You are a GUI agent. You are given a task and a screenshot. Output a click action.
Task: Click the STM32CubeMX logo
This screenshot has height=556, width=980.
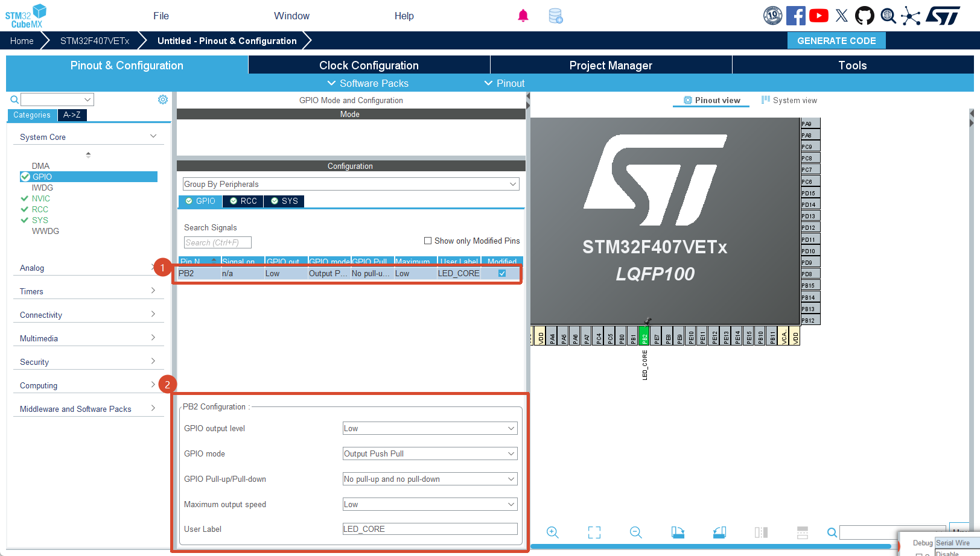click(x=26, y=16)
